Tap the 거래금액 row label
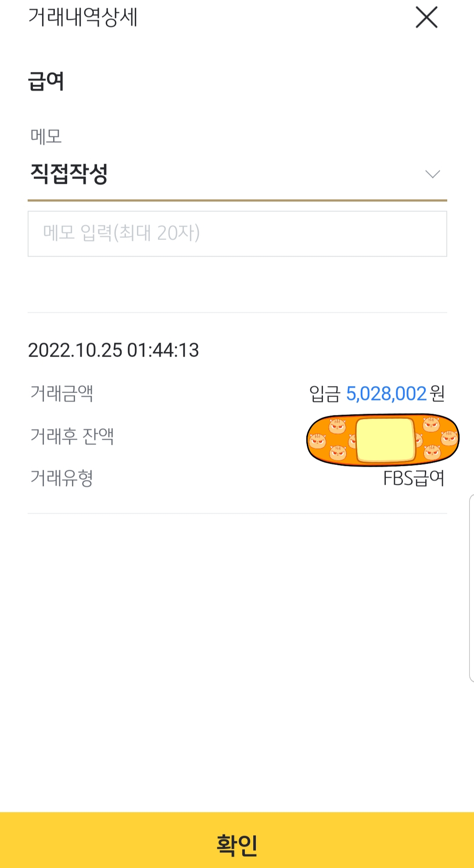This screenshot has width=474, height=868. pyautogui.click(x=61, y=393)
